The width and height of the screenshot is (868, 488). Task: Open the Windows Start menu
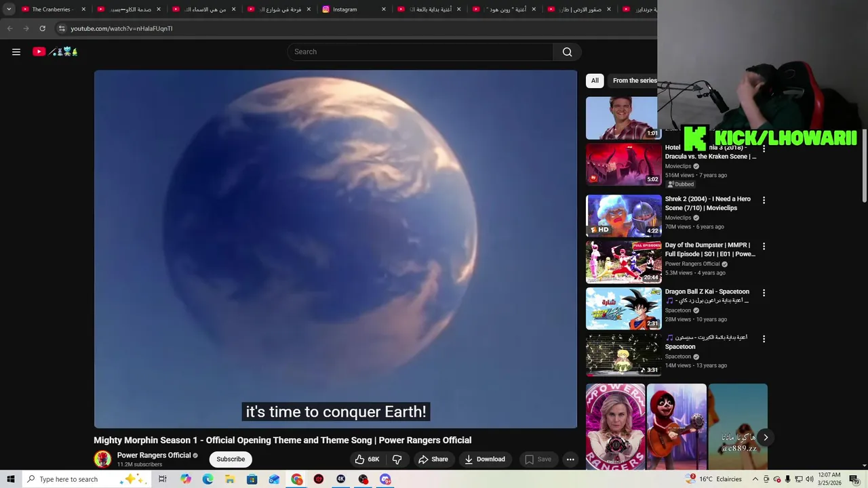pos(10,479)
